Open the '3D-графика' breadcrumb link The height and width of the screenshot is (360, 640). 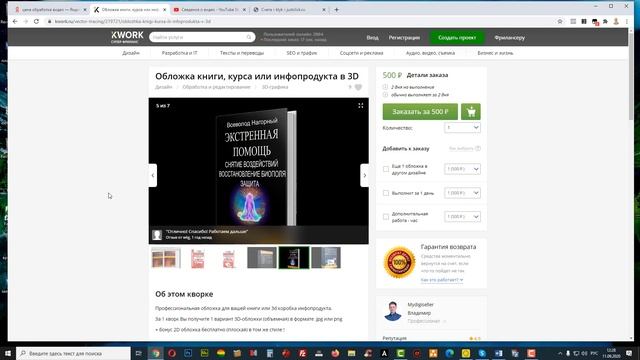pos(275,87)
